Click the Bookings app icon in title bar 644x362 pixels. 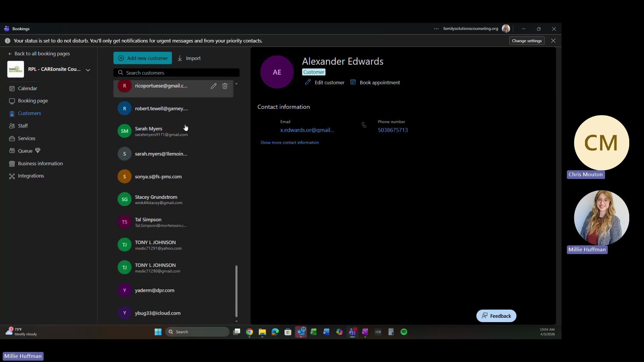coord(7,28)
